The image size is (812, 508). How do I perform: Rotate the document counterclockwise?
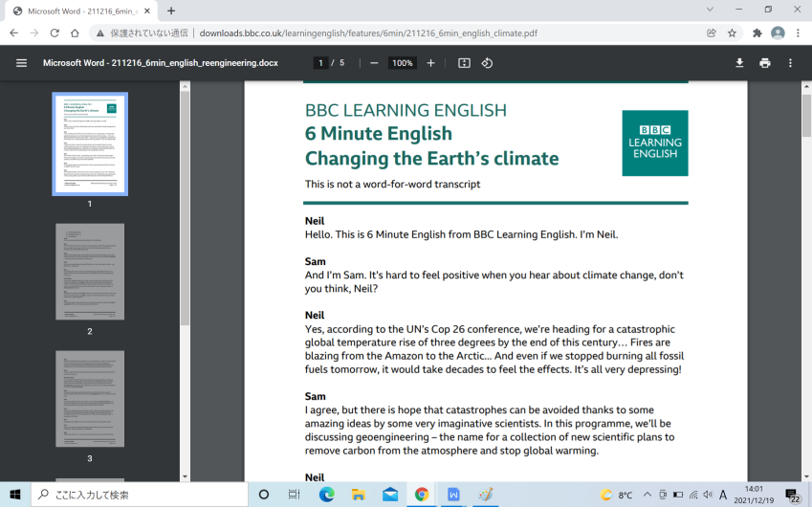487,63
